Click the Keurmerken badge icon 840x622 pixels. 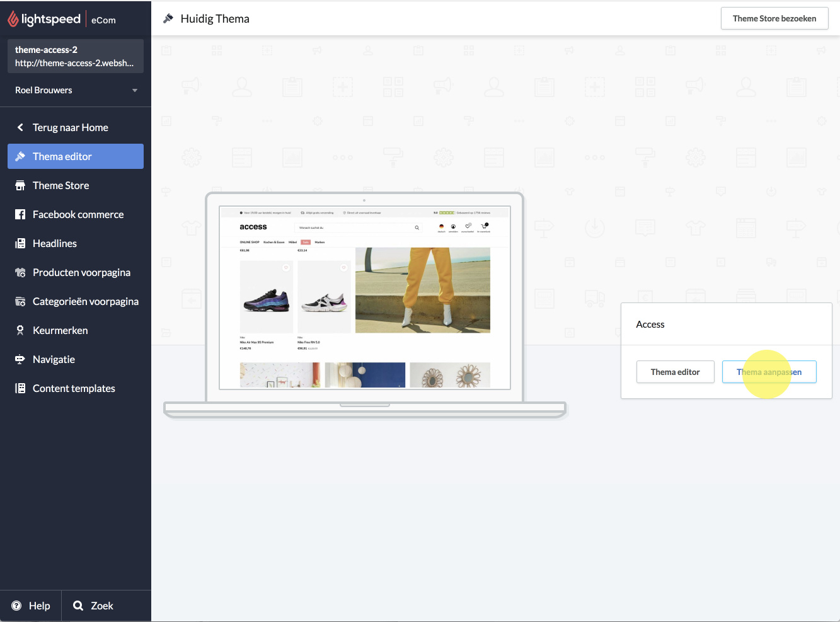click(20, 330)
